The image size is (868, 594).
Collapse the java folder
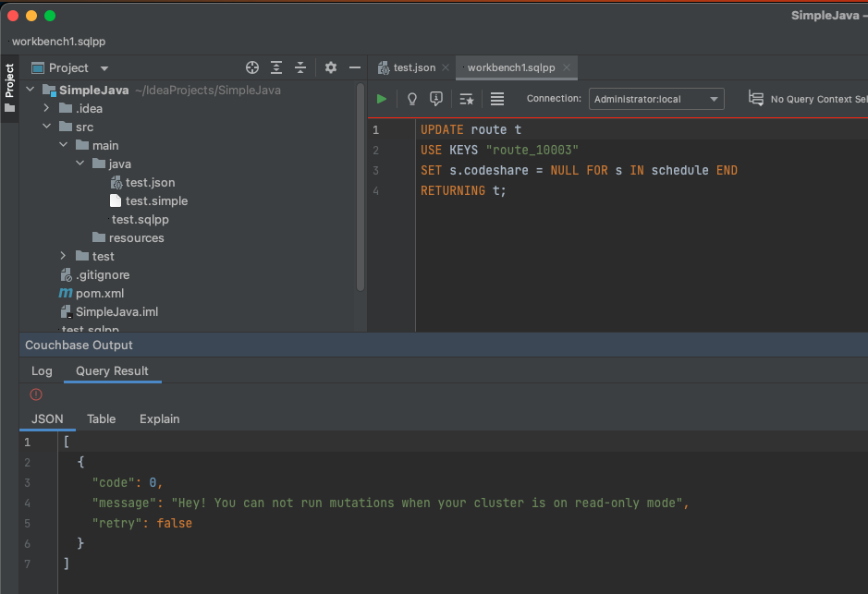80,164
